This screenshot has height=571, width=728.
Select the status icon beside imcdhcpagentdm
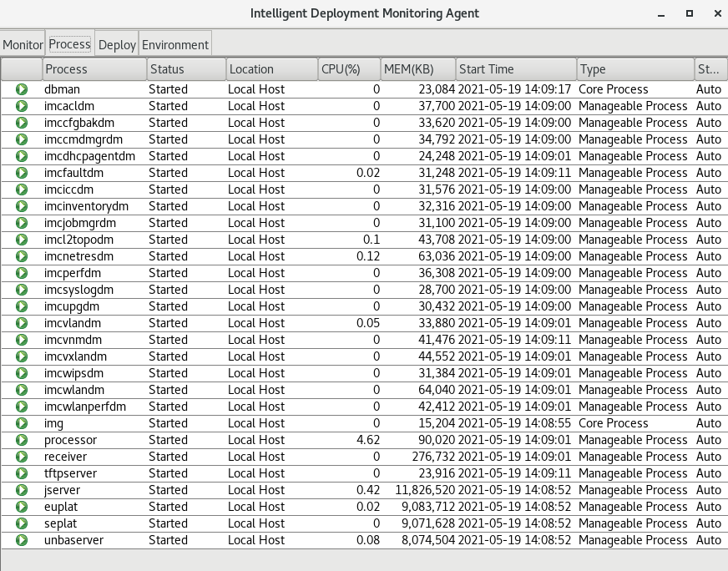[22, 156]
